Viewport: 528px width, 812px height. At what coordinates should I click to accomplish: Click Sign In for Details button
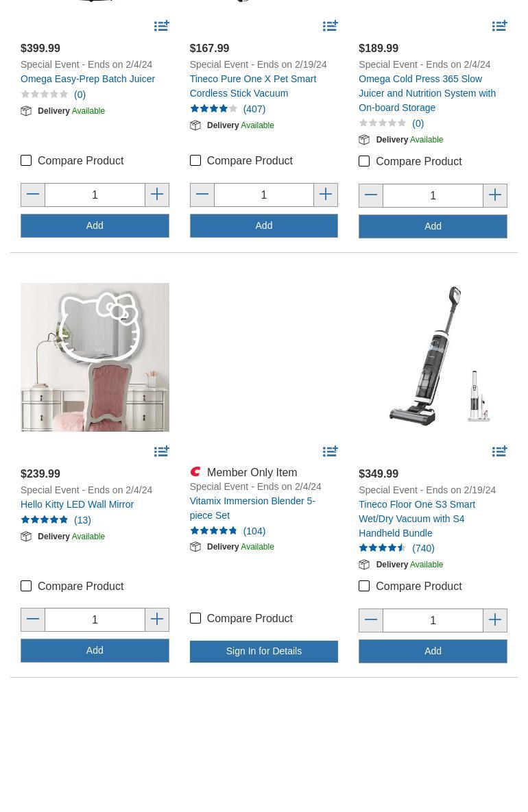(264, 651)
